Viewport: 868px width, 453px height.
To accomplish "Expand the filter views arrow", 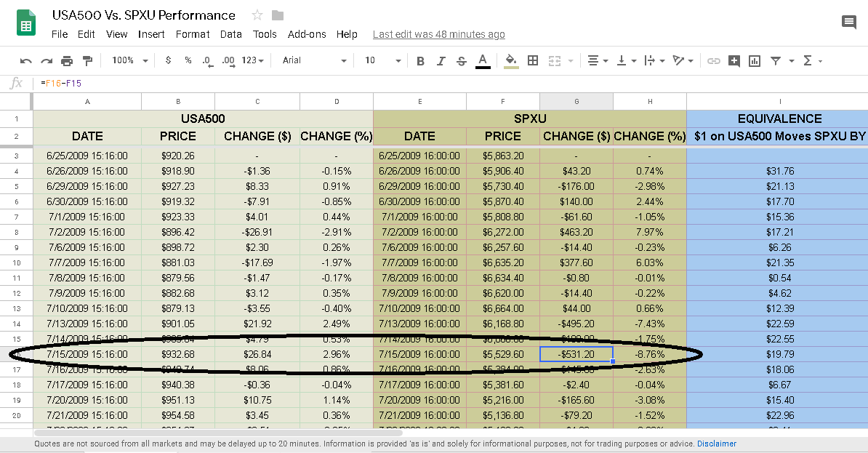I will (x=792, y=61).
